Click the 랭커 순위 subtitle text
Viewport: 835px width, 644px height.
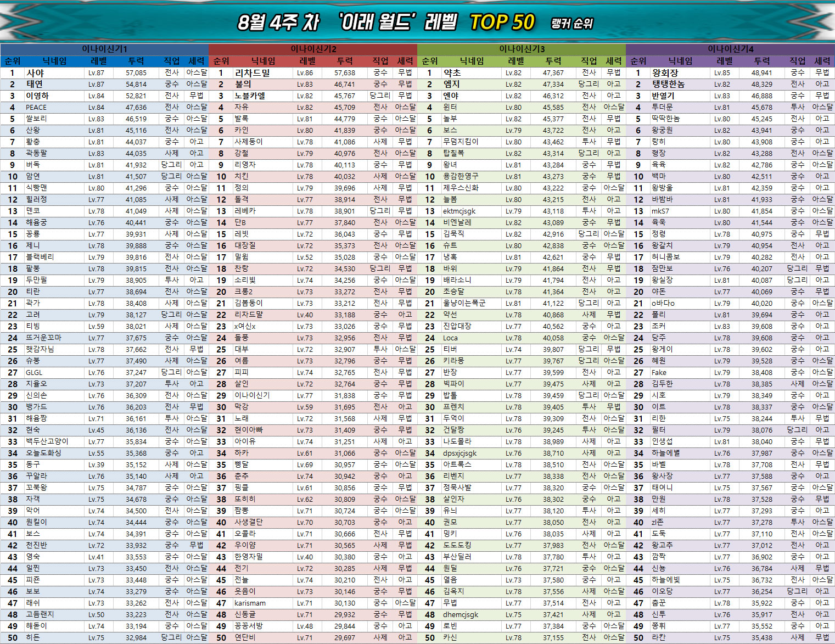571,23
